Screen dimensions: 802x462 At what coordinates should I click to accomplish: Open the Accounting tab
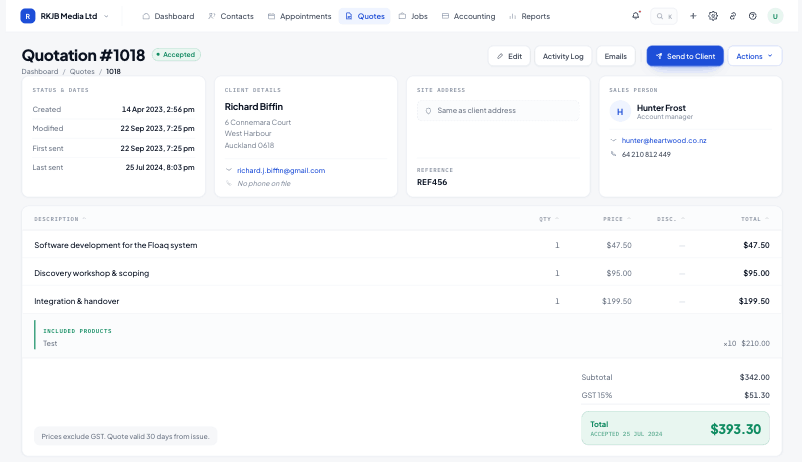point(469,16)
